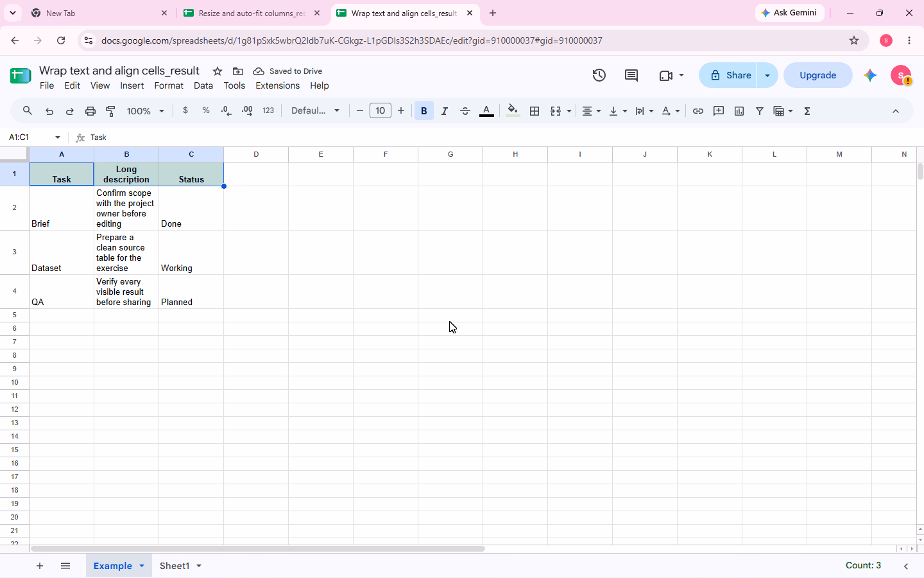924x578 pixels.
Task: Open the borders tool
Action: pyautogui.click(x=535, y=111)
